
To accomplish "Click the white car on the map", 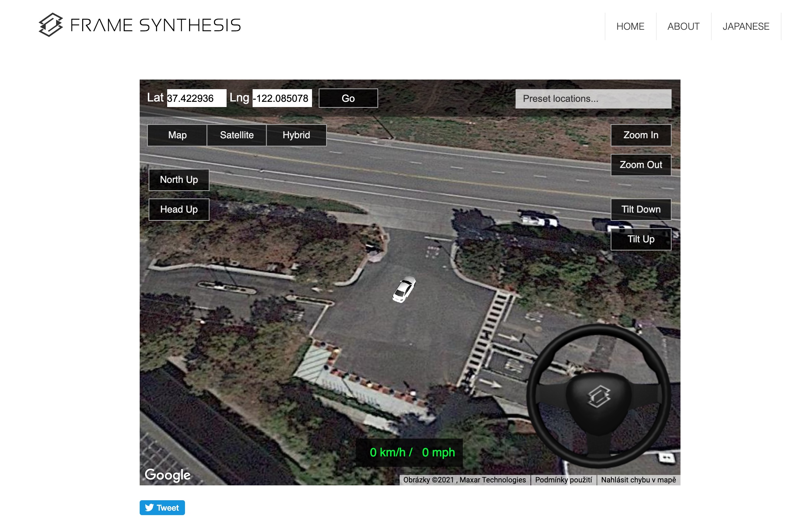I will [404, 290].
